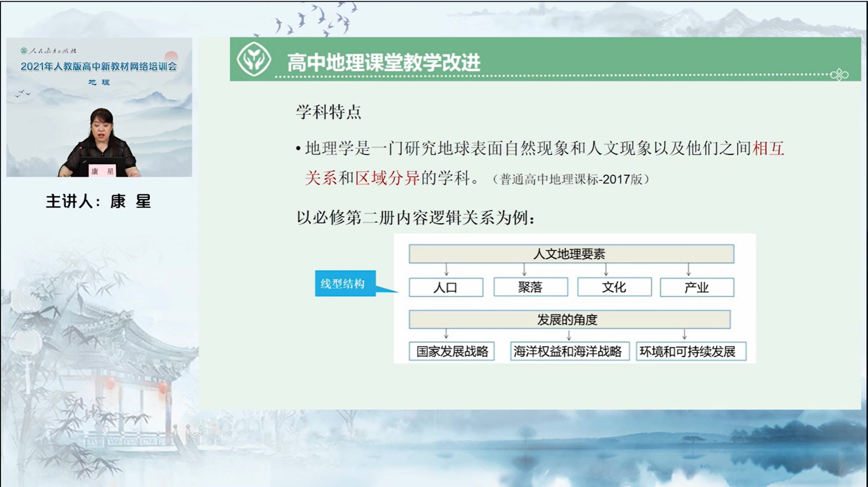Screen dimensions: 868x487
Task: Click the 聚落 flowchart box
Action: tap(530, 287)
